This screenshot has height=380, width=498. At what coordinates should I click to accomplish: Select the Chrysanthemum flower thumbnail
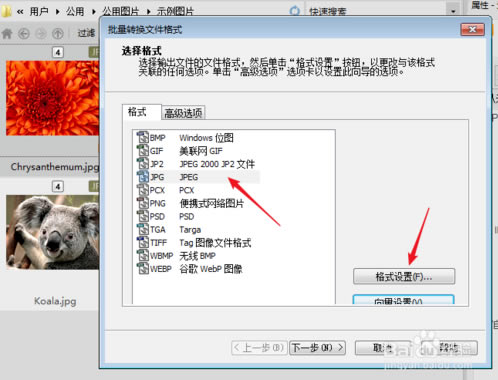[53, 98]
